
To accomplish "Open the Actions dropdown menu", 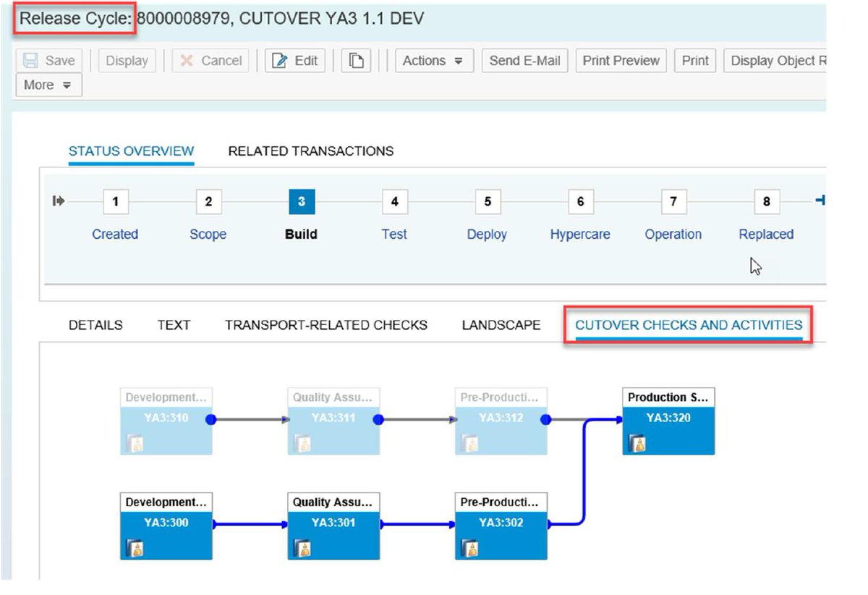I will click(434, 61).
